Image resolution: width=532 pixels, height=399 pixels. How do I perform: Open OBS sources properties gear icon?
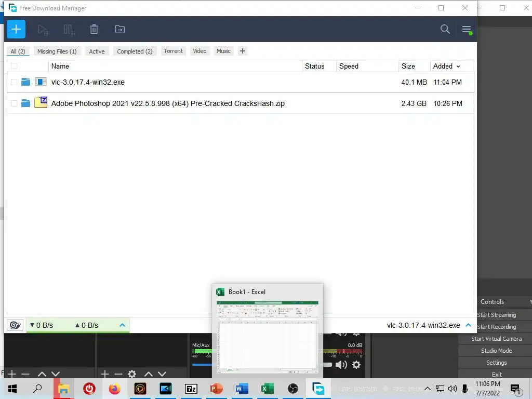(x=132, y=374)
